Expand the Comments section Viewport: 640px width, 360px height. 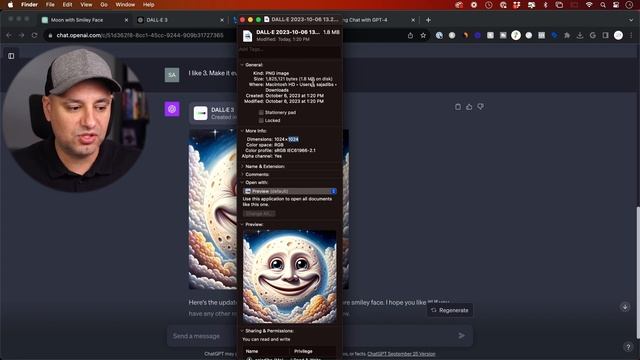click(242, 175)
